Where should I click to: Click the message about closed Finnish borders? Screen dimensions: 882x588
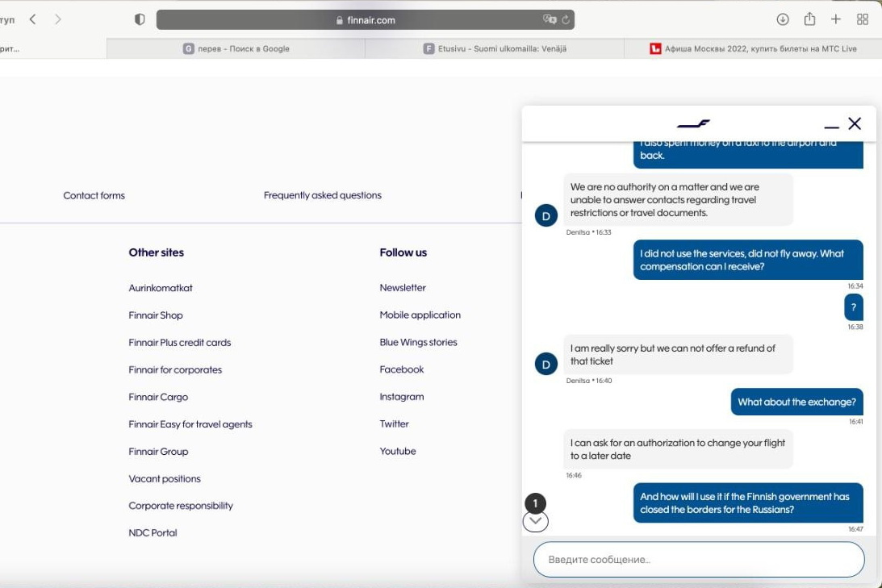point(748,503)
